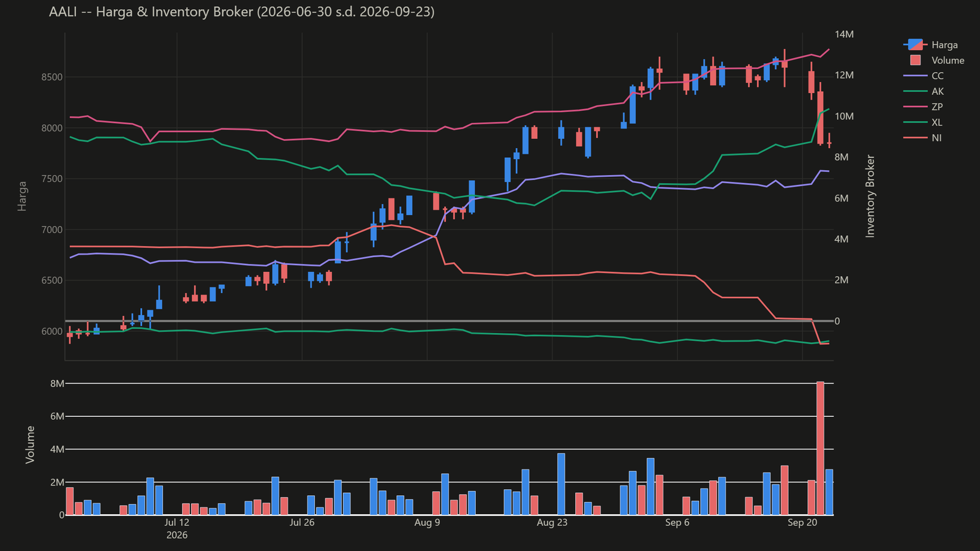Click the Jul 26 date tick label
Screen dimensions: 980x551
click(x=302, y=522)
